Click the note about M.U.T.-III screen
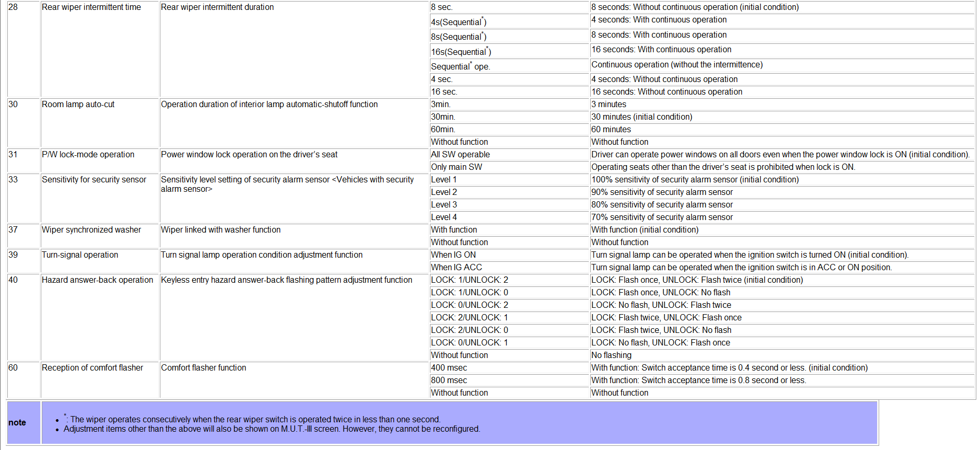The image size is (980, 450). pyautogui.click(x=272, y=429)
